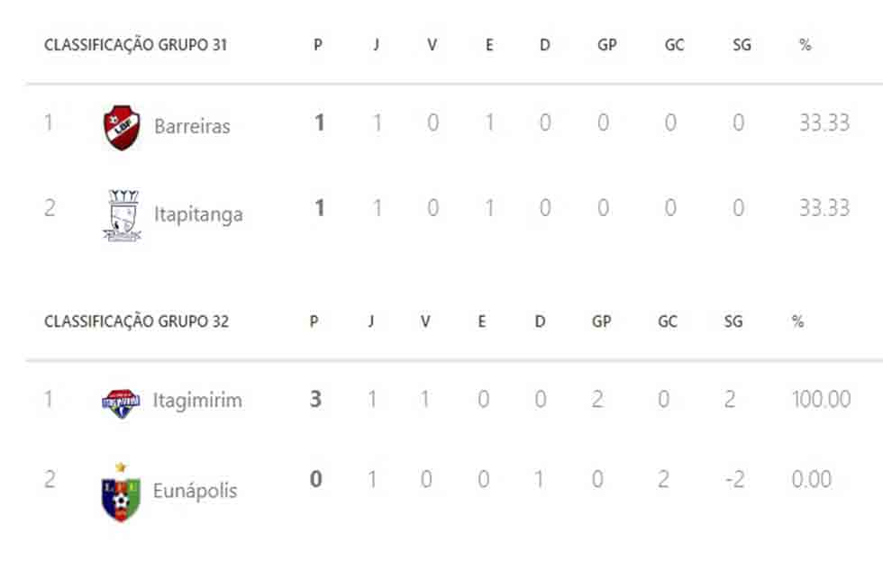Click Barreiras's 33.33 percentage value
The image size is (883, 588).
point(824,122)
